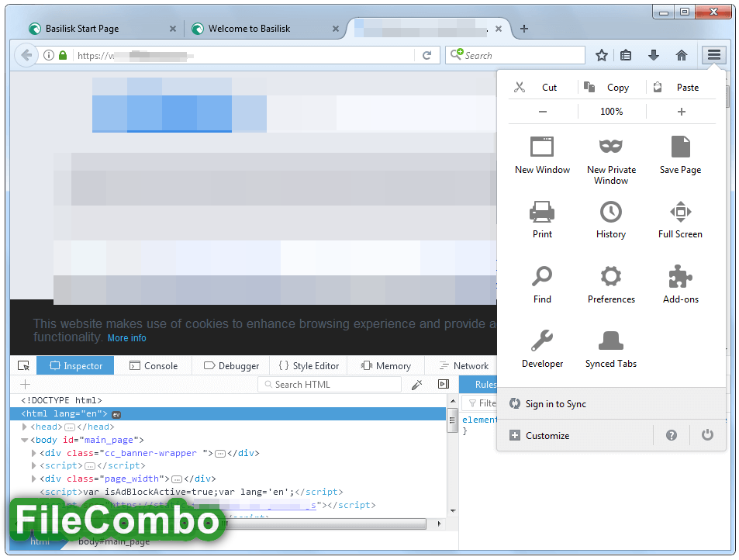Click in the Search bar field
Screen dimensions: 739x560
click(x=515, y=55)
